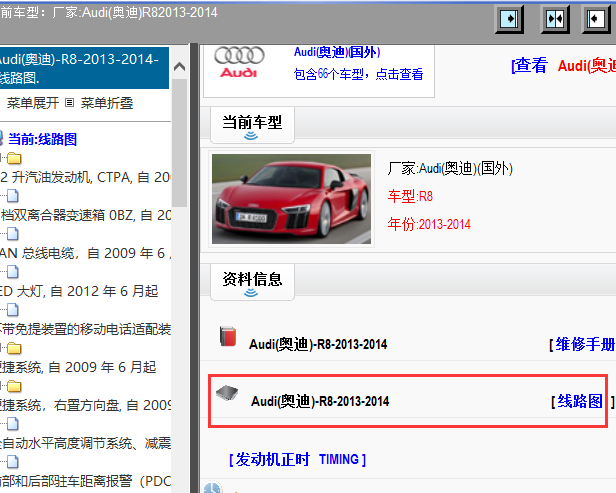Select AN 总线电缆, 自 2009 年 item
The height and width of the screenshot is (493, 616).
coord(85,253)
